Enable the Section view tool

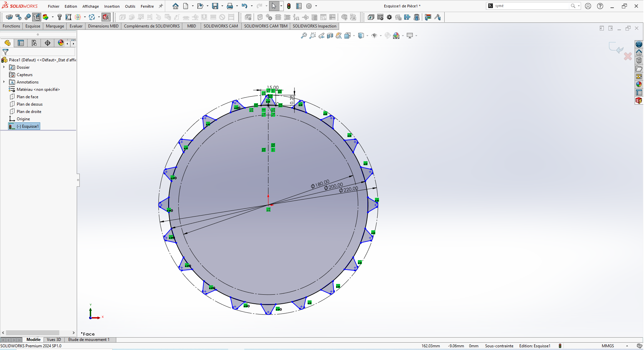click(330, 36)
